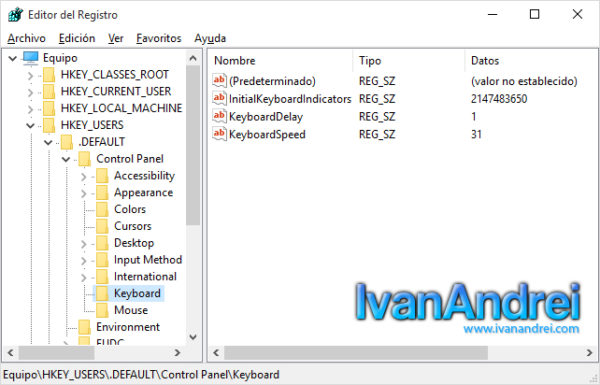The width and height of the screenshot is (600, 385).
Task: Click the tree pane scroll-down arrow
Action: 193,337
